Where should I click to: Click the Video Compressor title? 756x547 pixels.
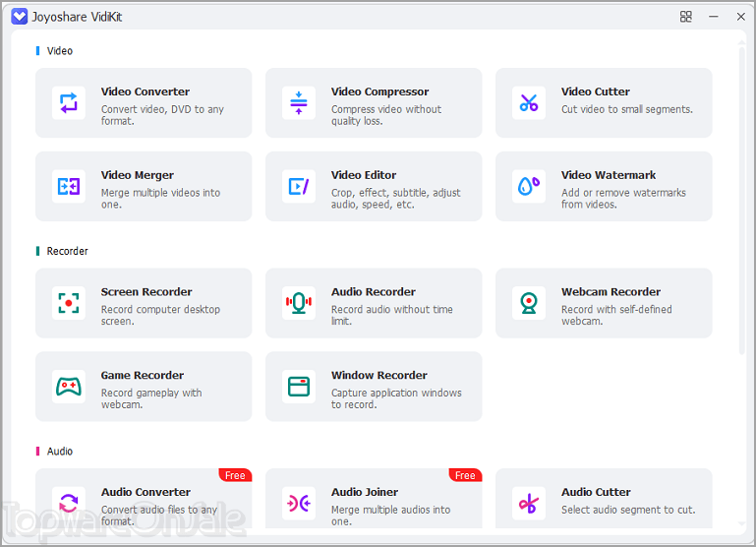point(379,91)
